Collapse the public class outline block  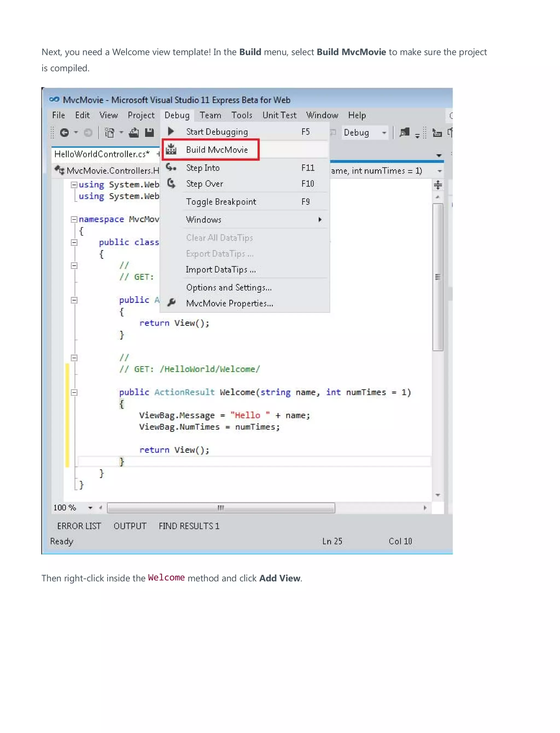click(74, 242)
